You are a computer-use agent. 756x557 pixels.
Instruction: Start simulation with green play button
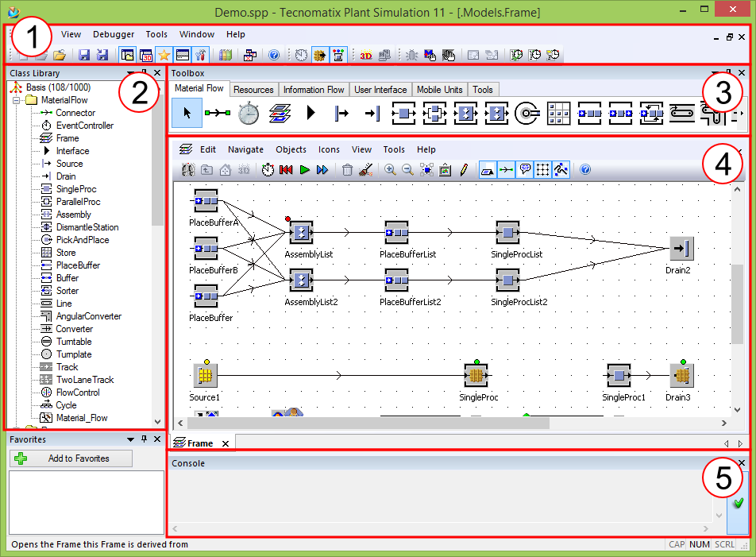click(304, 170)
